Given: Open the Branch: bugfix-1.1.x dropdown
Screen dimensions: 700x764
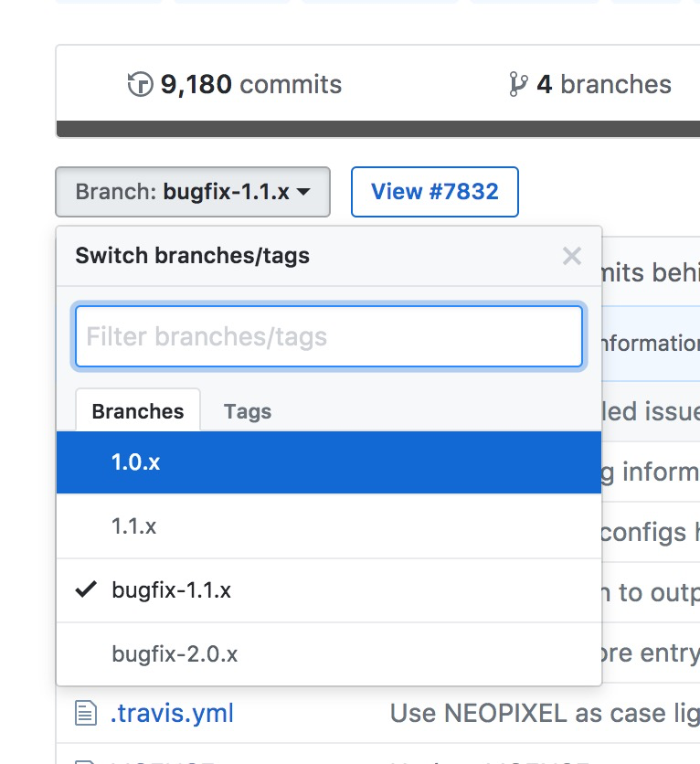Looking at the screenshot, I should pyautogui.click(x=193, y=192).
